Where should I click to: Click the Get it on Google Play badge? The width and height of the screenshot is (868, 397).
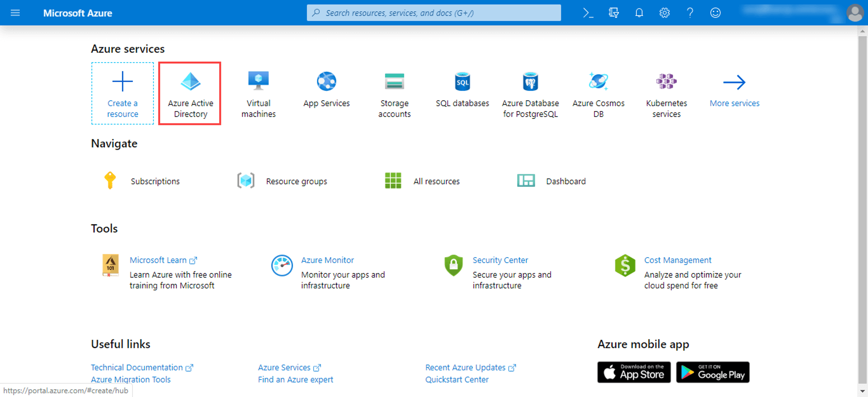(x=713, y=372)
